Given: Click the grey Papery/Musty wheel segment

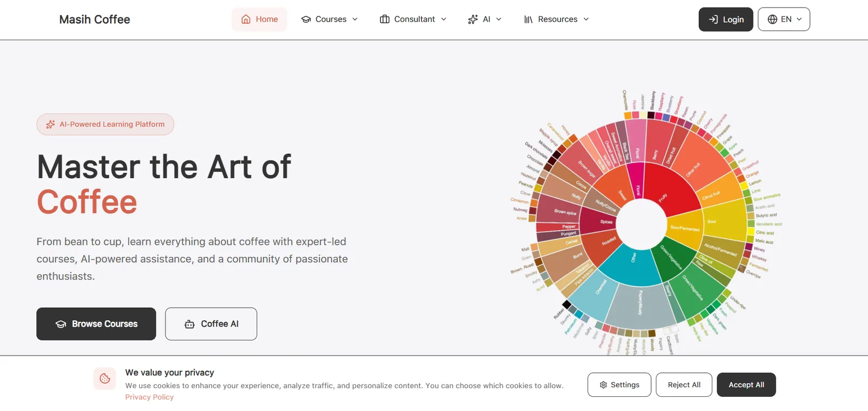Looking at the screenshot, I should click(640, 307).
